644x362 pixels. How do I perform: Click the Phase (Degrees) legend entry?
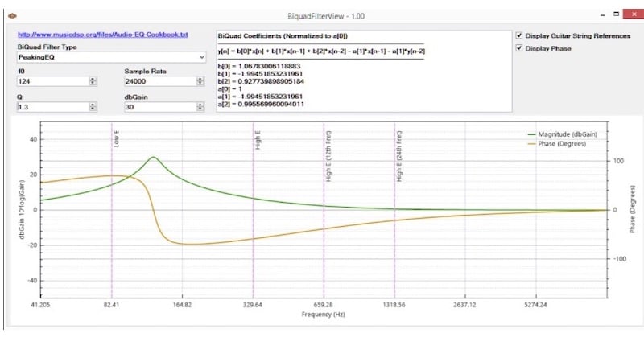tap(557, 144)
